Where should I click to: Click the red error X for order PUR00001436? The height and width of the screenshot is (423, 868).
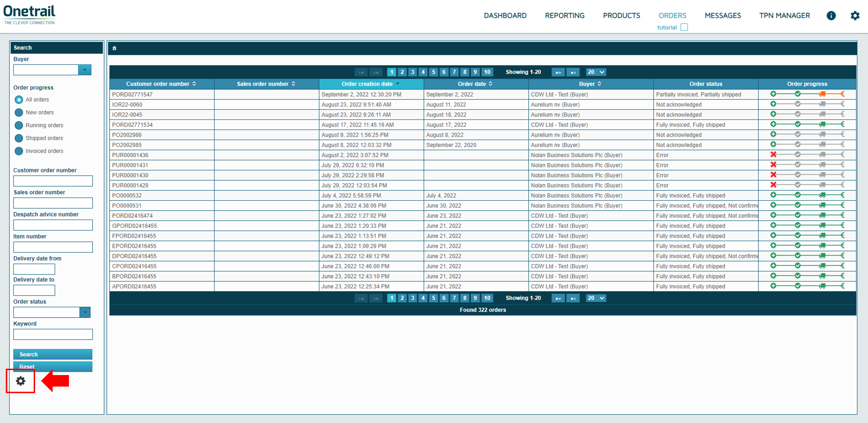pos(773,154)
